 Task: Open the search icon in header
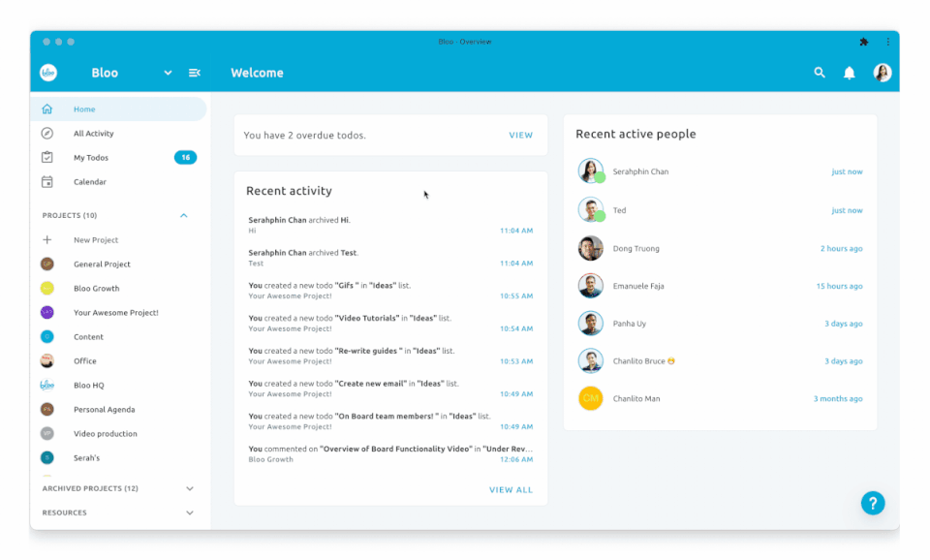(820, 73)
